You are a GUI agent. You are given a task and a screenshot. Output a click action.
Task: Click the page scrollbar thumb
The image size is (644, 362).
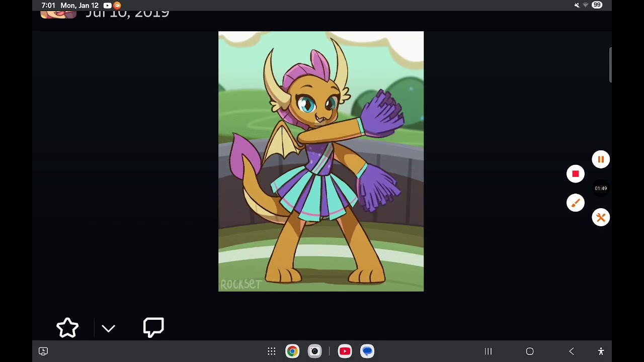click(x=610, y=65)
